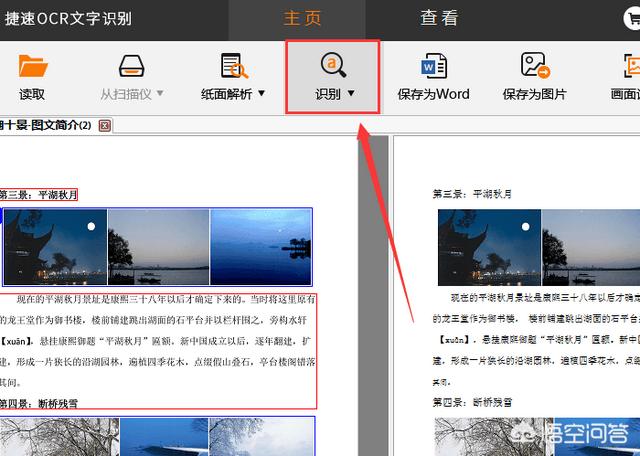The height and width of the screenshot is (456, 640).
Task: Expand the 纸面解析 dropdown arrow
Action: 262,95
